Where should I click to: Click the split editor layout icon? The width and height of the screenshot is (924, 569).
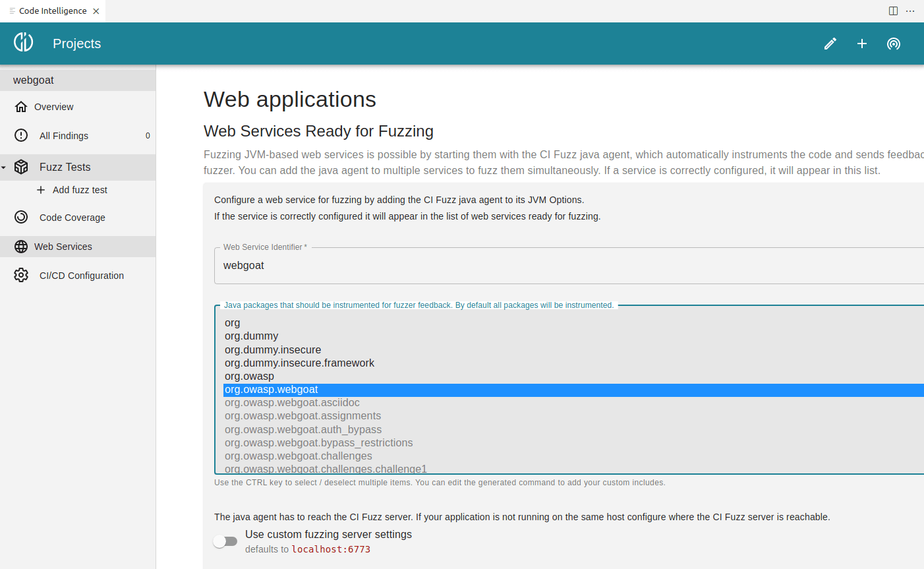pos(893,11)
